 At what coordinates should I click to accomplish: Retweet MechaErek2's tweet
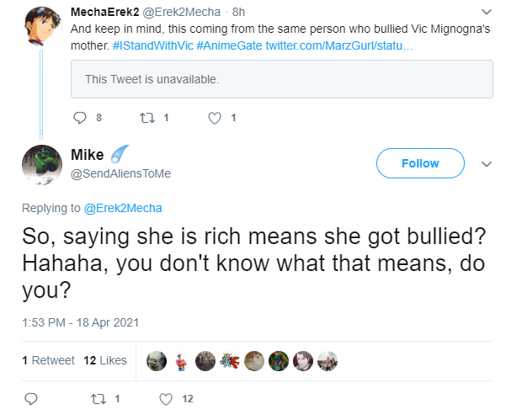pyautogui.click(x=147, y=118)
